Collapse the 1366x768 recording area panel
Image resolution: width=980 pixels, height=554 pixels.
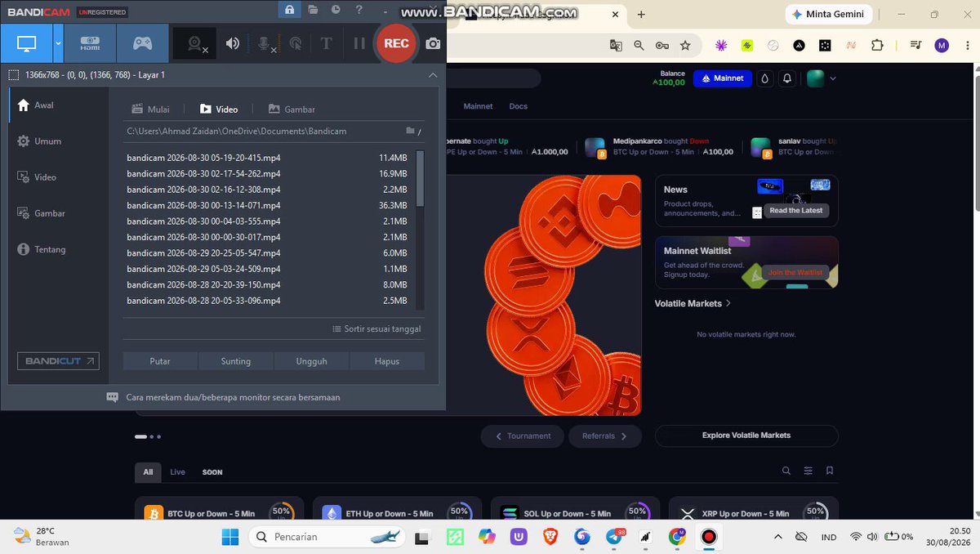pyautogui.click(x=433, y=75)
